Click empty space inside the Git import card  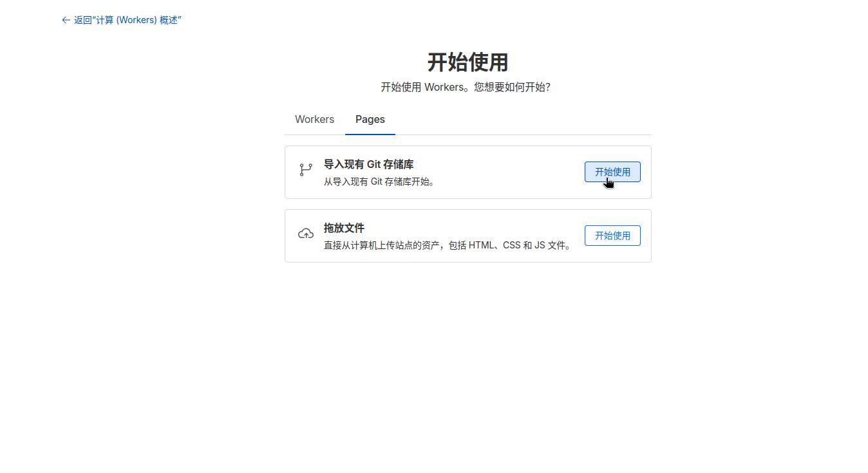coord(509,172)
